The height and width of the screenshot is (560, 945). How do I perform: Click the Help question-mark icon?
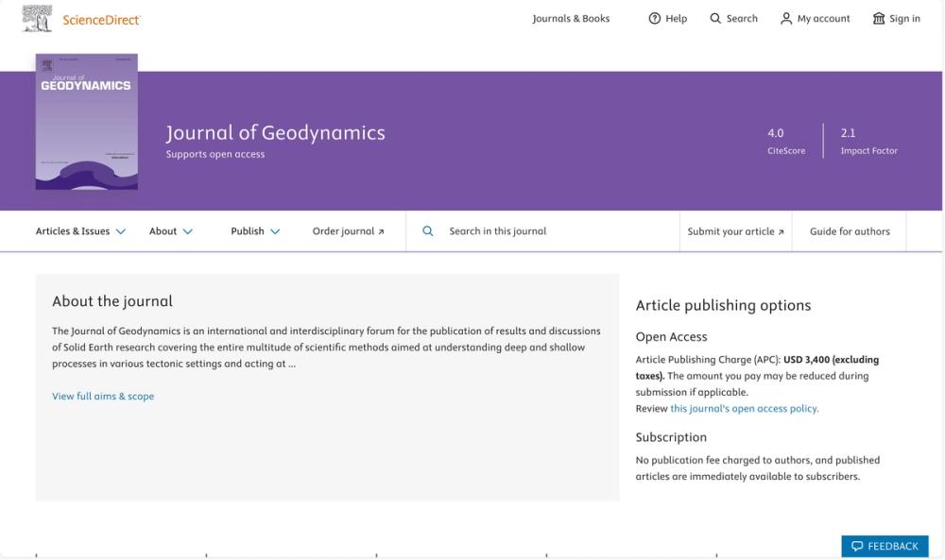655,19
